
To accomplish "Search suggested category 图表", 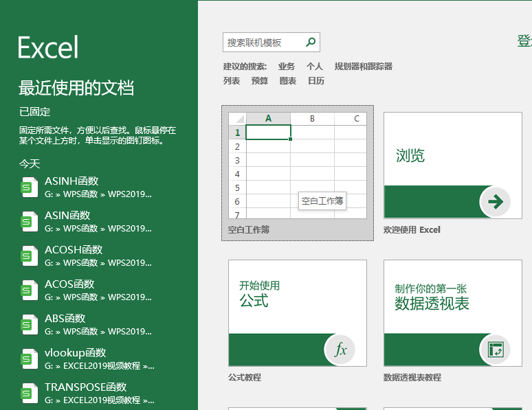I will click(x=288, y=81).
